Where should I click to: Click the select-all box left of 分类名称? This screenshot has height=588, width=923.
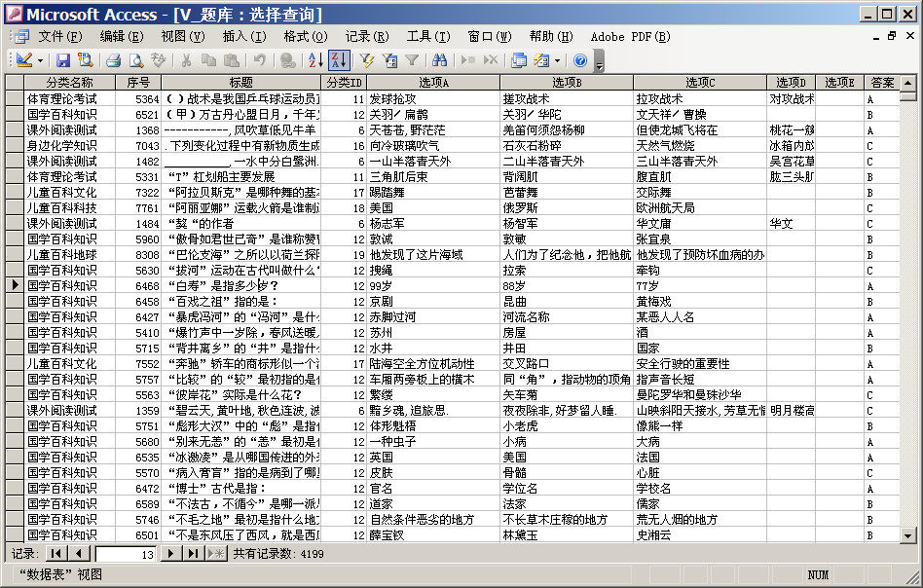(x=15, y=83)
